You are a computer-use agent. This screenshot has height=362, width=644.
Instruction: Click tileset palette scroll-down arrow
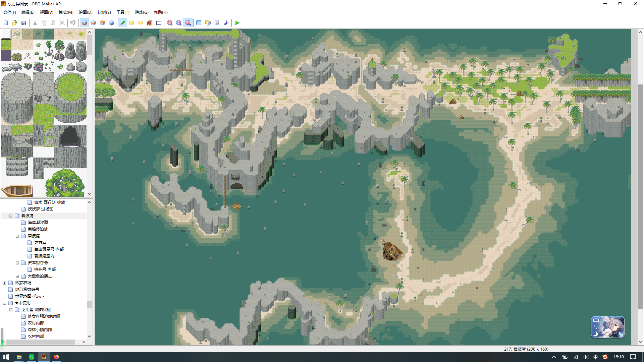click(x=90, y=194)
